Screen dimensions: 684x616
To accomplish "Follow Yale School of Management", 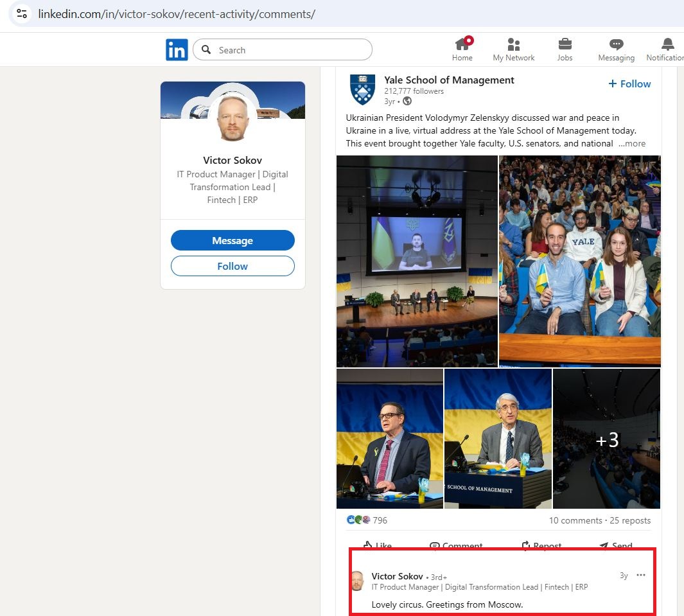I will click(x=629, y=84).
